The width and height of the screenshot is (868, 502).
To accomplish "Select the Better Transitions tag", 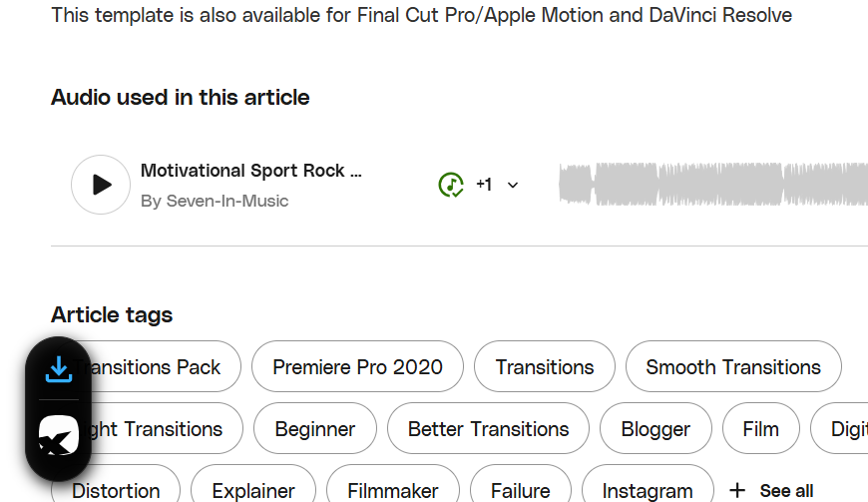I will coord(488,428).
